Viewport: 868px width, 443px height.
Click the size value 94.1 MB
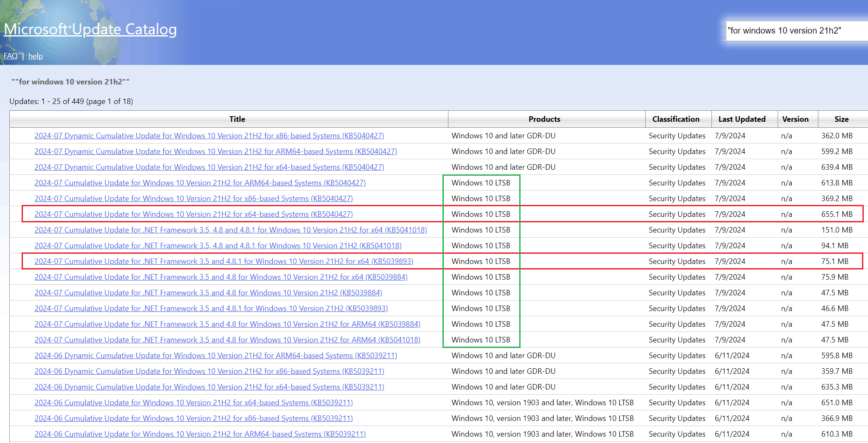pos(834,246)
